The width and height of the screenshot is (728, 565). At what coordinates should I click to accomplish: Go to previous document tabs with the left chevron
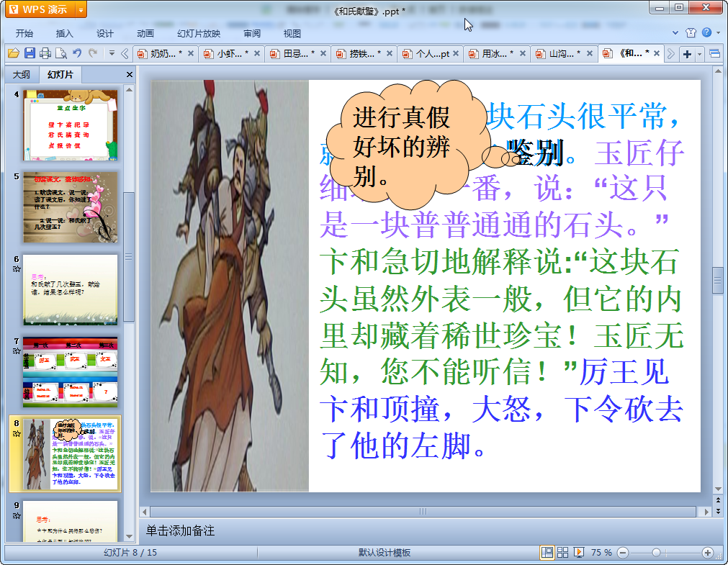[125, 54]
